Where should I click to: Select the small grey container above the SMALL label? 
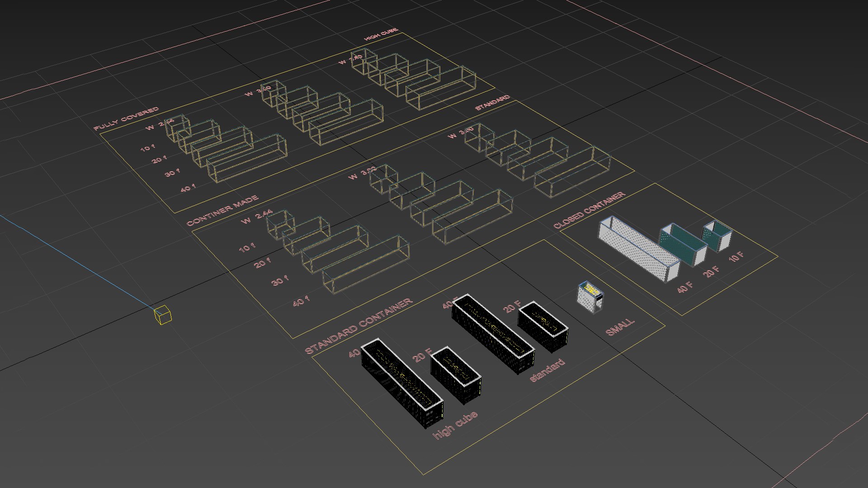point(590,297)
